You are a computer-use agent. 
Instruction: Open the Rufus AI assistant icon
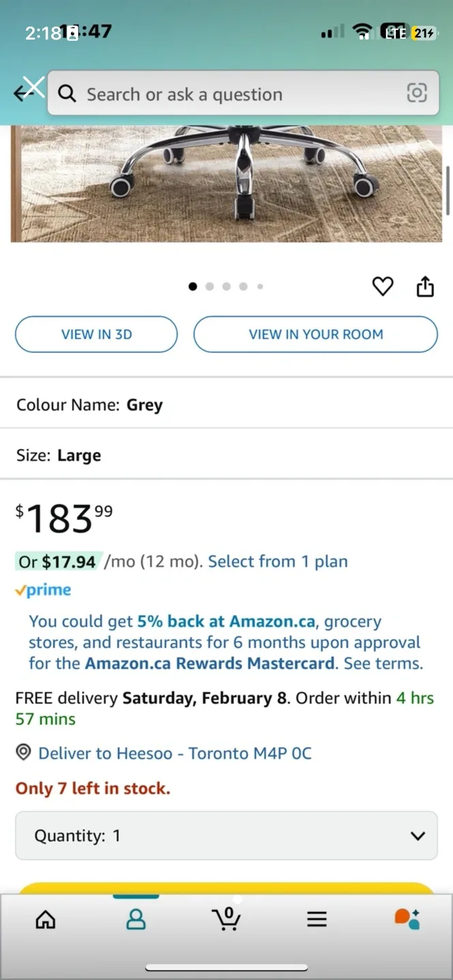(407, 919)
